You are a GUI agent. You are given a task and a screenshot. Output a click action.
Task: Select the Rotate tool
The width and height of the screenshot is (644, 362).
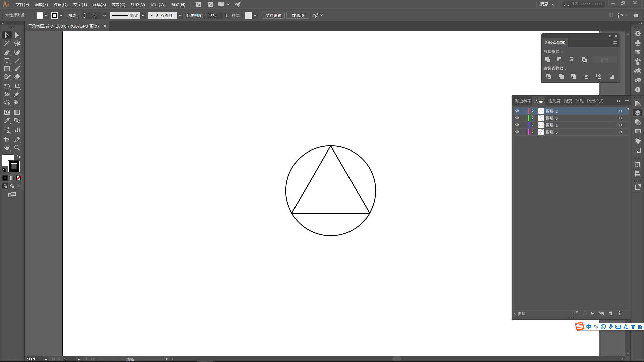7,86
